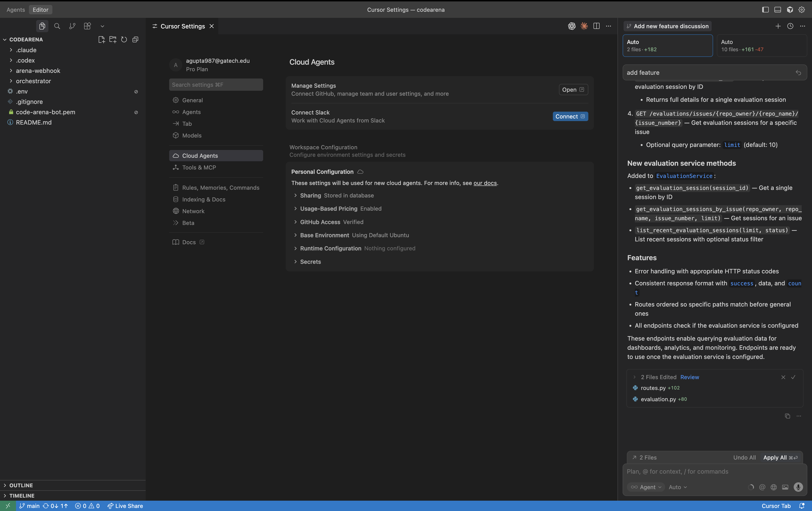Switch to the Editor tab

[40, 9]
